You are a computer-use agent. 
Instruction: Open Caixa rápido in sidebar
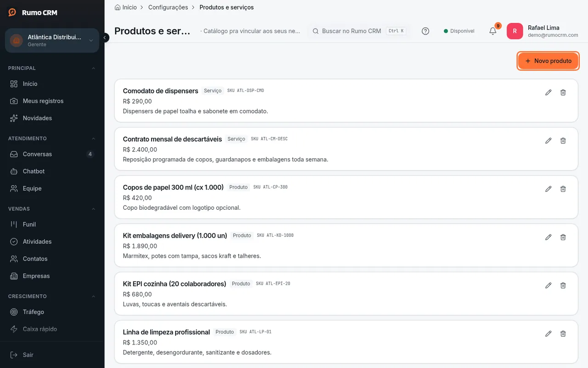52,329
